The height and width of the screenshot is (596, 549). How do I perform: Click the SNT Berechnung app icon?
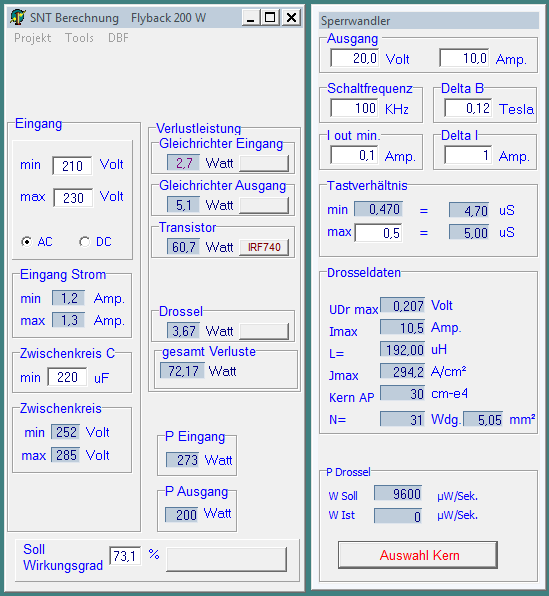(x=18, y=17)
